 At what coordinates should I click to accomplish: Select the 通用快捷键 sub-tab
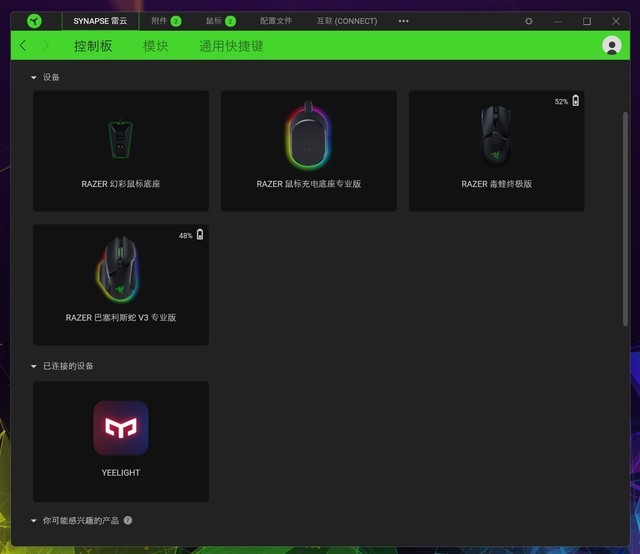click(231, 46)
